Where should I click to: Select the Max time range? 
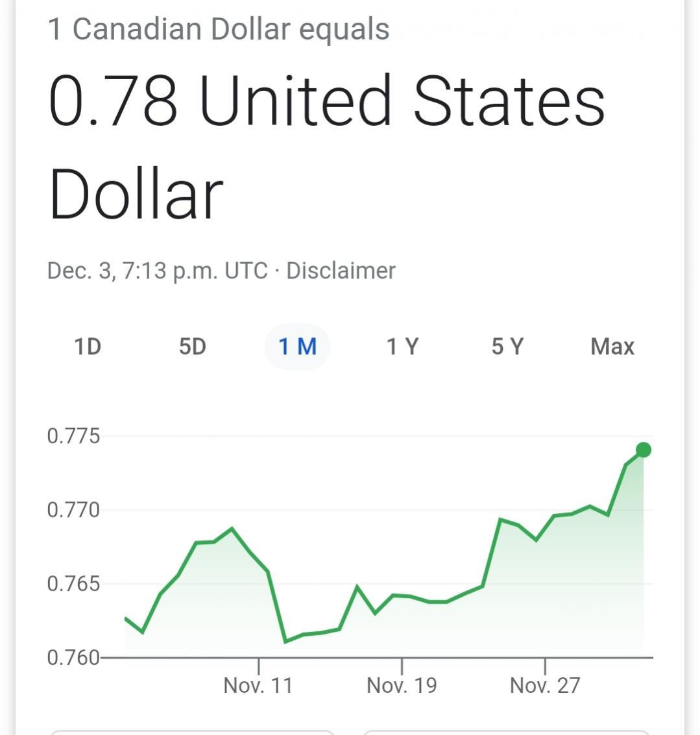[612, 346]
